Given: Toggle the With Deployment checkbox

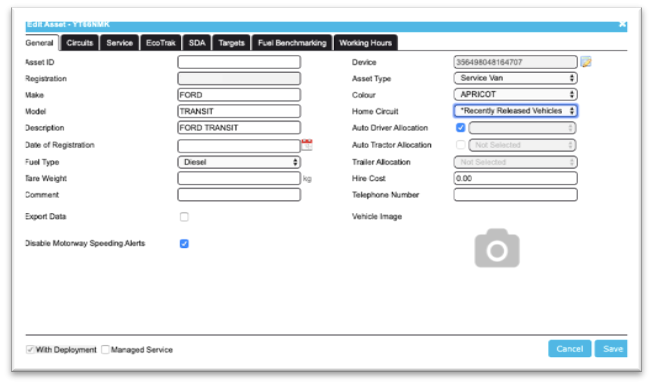Looking at the screenshot, I should point(30,350).
